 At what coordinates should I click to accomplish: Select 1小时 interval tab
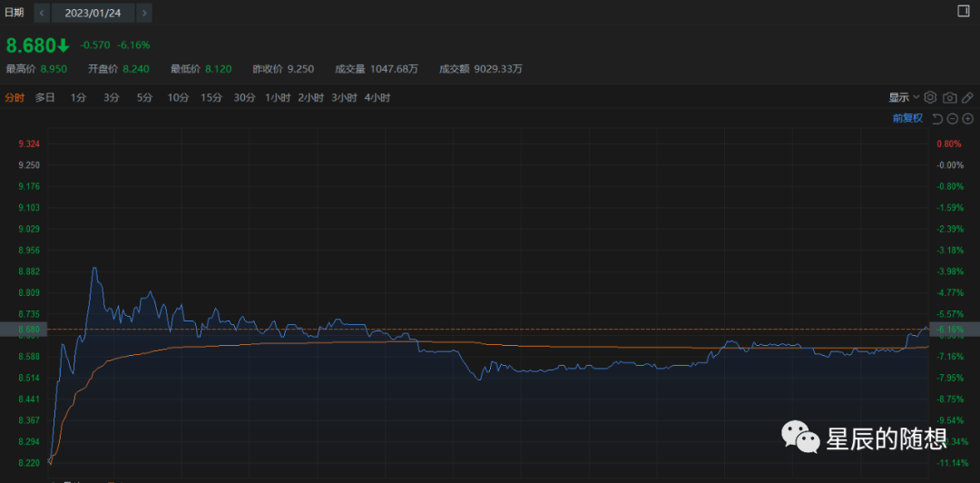(x=278, y=98)
